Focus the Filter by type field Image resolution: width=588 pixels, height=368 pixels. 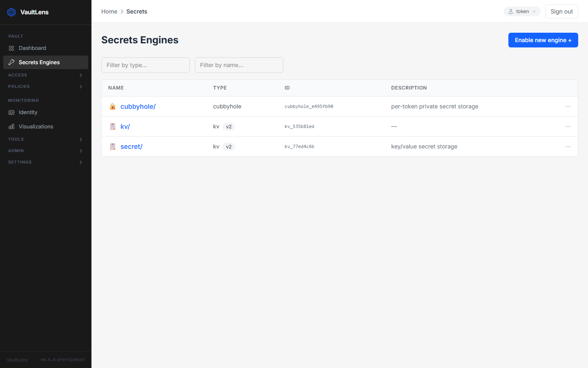pos(145,65)
